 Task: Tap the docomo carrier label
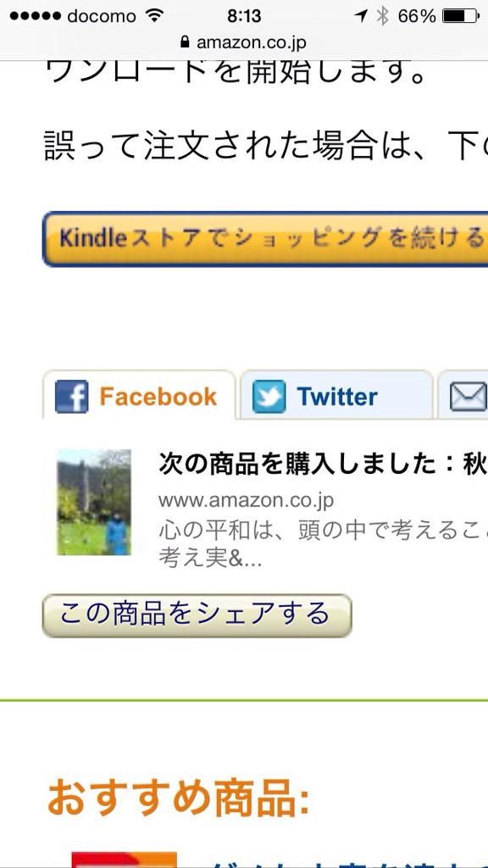coord(103,17)
